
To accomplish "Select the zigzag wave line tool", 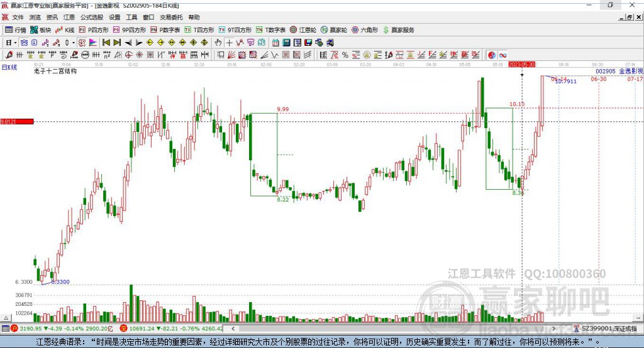I will click(275, 55).
